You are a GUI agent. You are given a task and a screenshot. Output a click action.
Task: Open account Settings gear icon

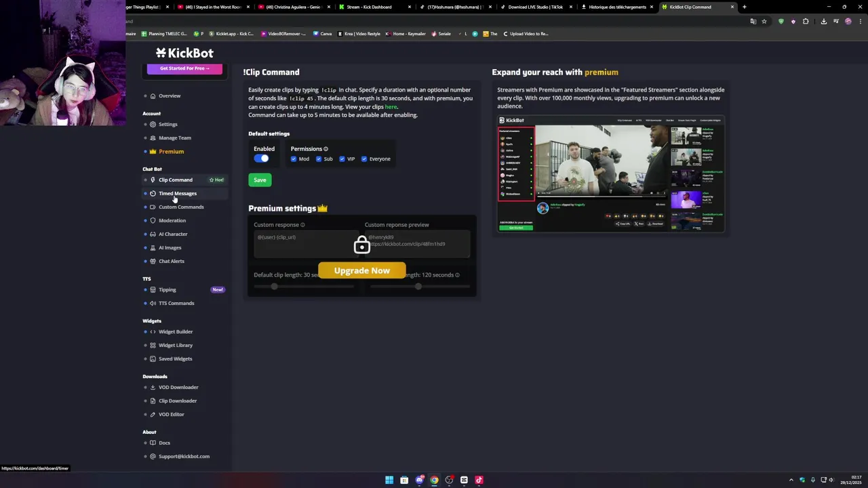coord(153,124)
